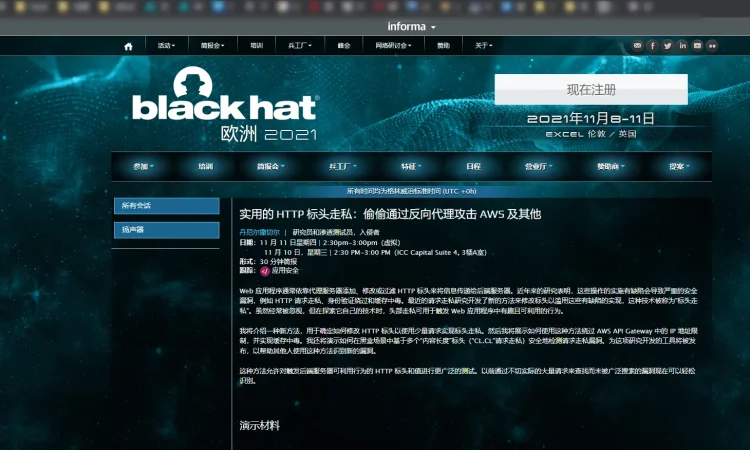Click the first abstract paragraph starting Web 应用程序

pos(468,301)
